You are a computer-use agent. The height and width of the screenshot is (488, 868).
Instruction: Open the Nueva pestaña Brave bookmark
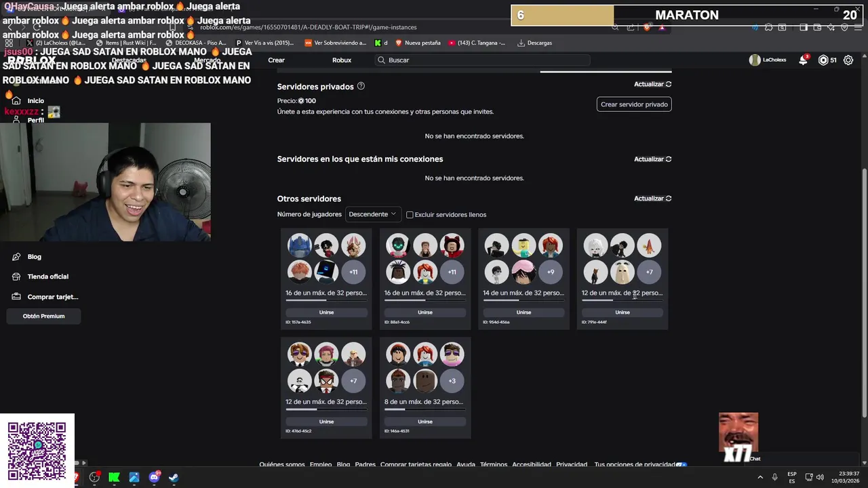click(418, 43)
